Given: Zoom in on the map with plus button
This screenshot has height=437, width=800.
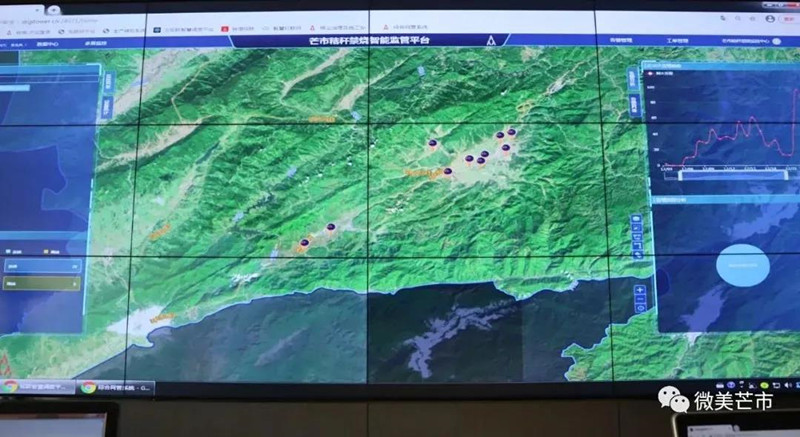Looking at the screenshot, I should click(x=640, y=290).
